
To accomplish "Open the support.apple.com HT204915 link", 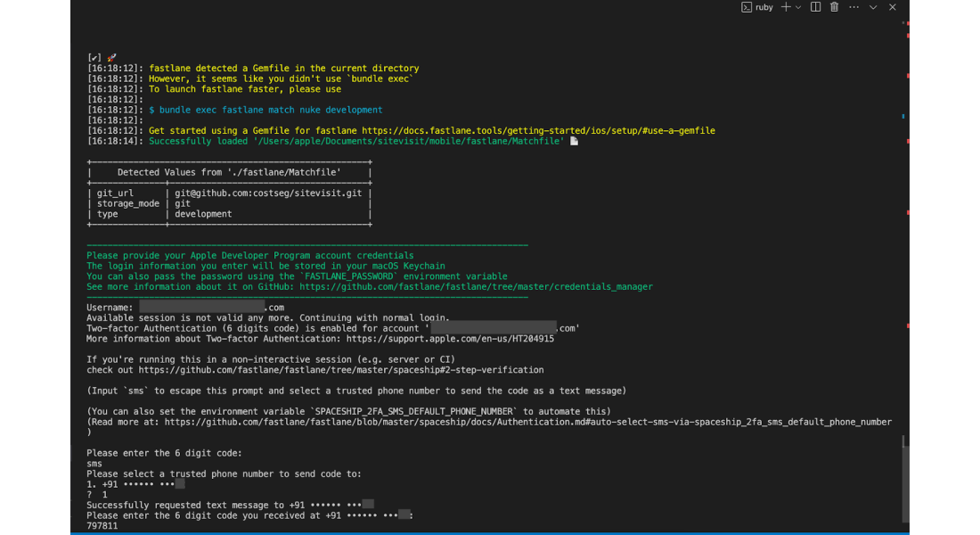I will (450, 339).
